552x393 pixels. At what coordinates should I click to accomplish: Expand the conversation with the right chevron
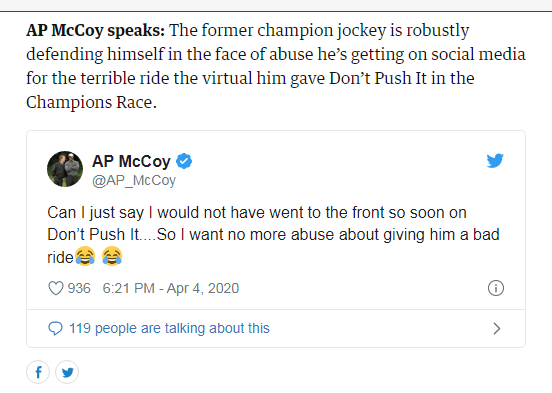pos(496,329)
